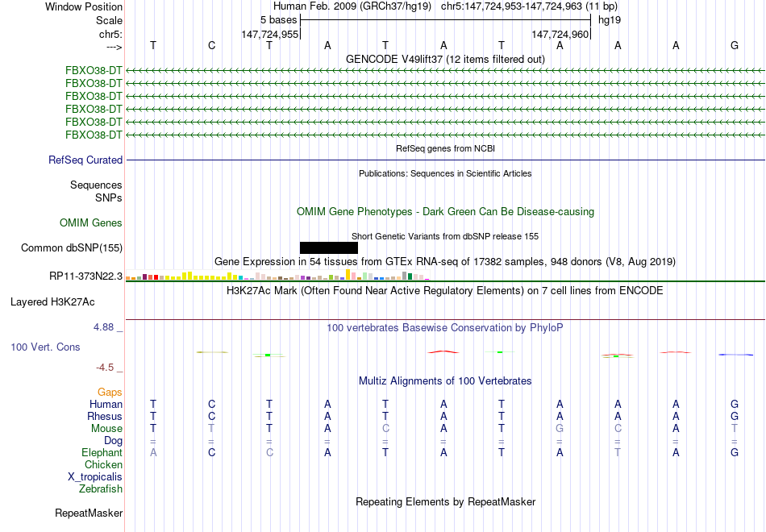766x532 pixels.
Task: Open the Multiz Alignments of 100 Vertebrates title
Action: [x=445, y=381]
